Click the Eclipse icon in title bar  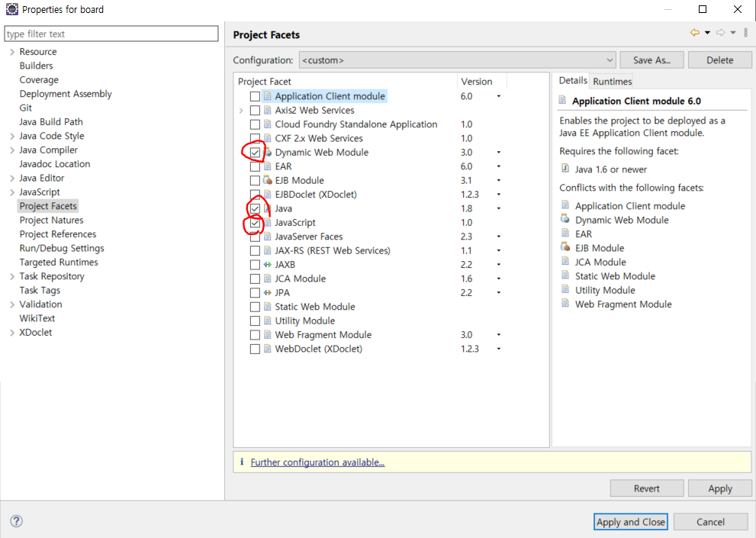pos(11,9)
